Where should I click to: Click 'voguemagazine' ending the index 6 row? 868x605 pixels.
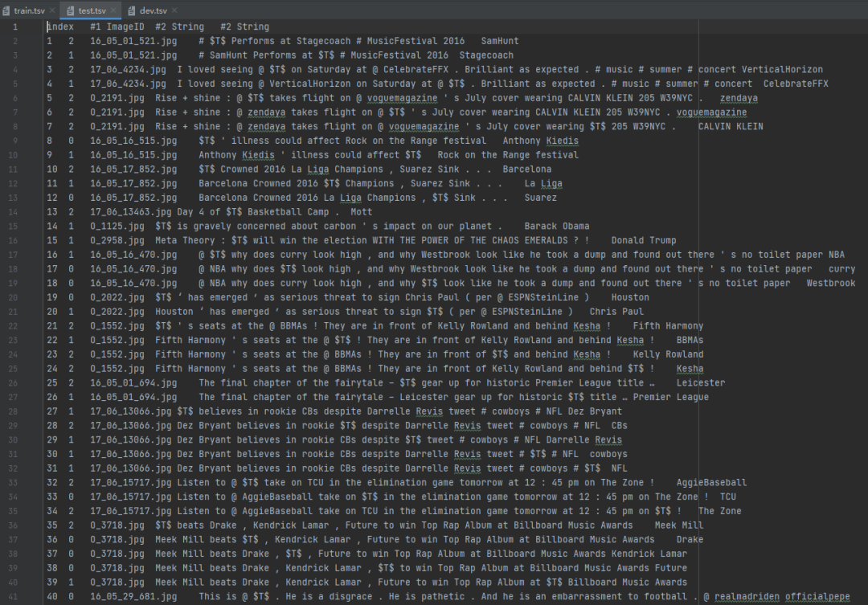click(712, 112)
